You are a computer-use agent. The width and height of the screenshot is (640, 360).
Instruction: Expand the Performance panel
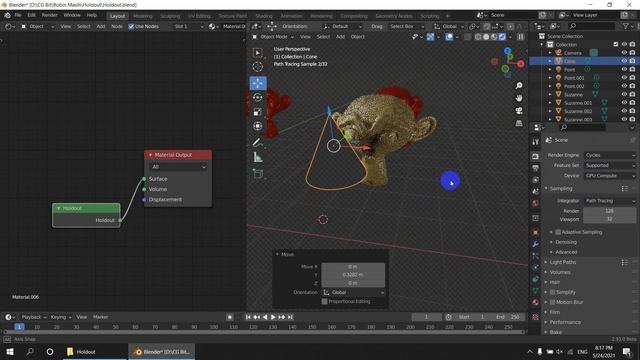tap(565, 322)
